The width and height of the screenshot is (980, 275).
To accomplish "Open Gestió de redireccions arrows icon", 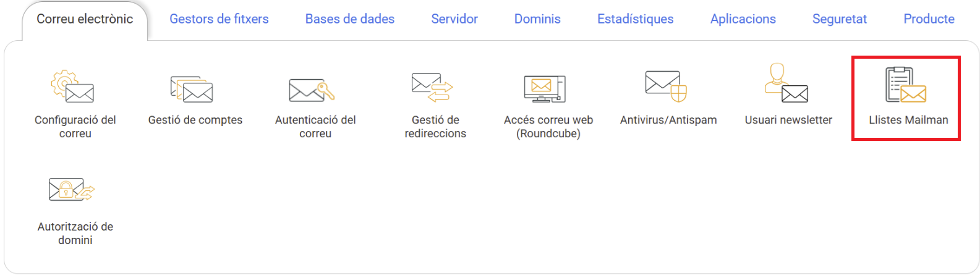I will 432,87.
